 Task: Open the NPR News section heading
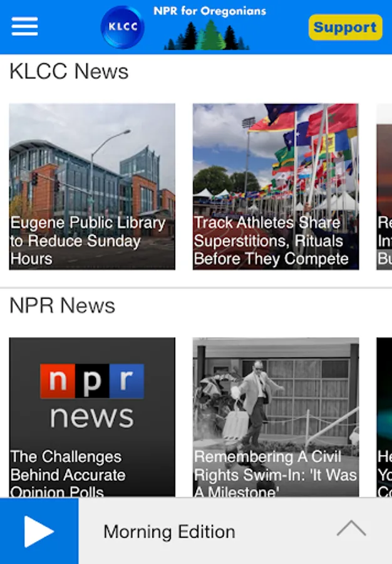pyautogui.click(x=62, y=306)
